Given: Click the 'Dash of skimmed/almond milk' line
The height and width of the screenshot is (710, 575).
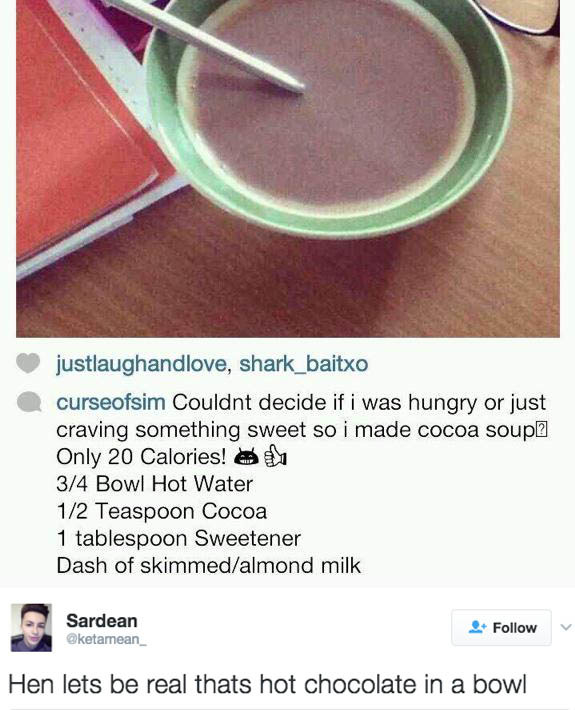Looking at the screenshot, I should [208, 566].
